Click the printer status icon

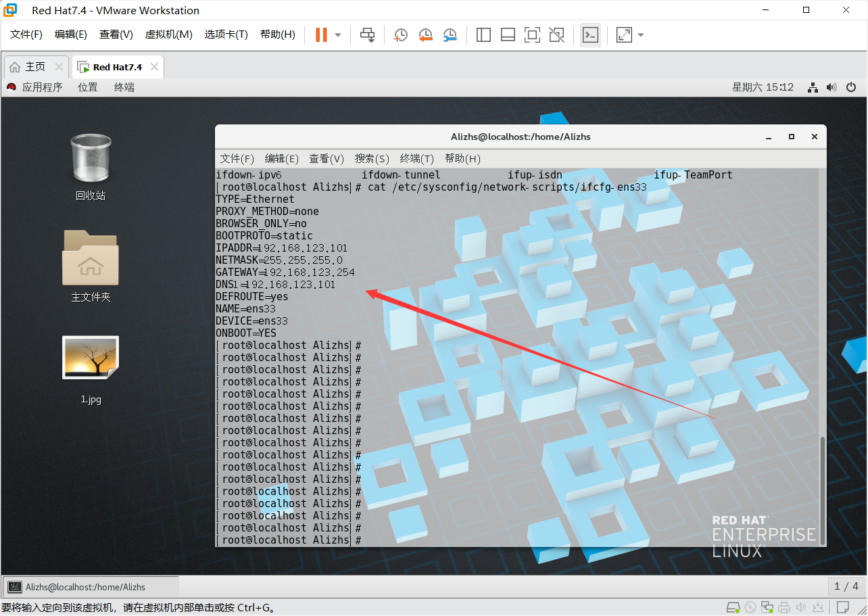(x=784, y=607)
